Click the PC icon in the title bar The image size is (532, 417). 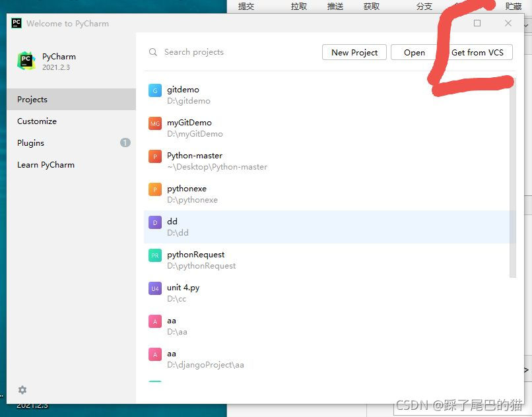(x=17, y=23)
